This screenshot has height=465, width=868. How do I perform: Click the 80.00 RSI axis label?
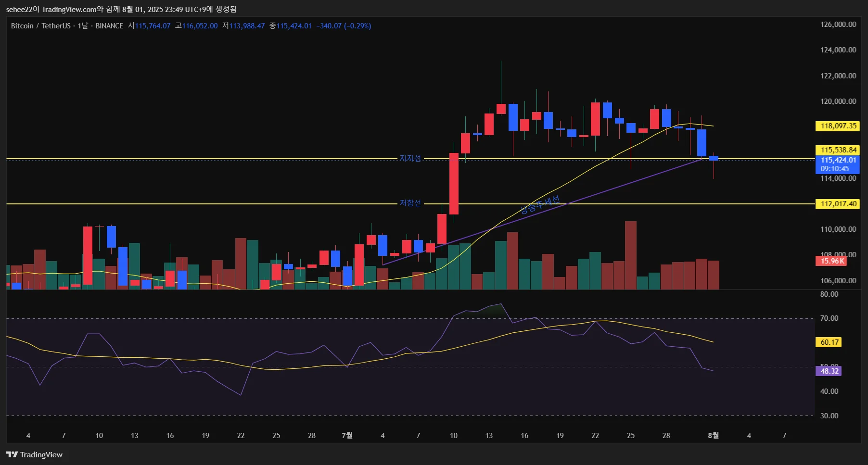tap(829, 294)
